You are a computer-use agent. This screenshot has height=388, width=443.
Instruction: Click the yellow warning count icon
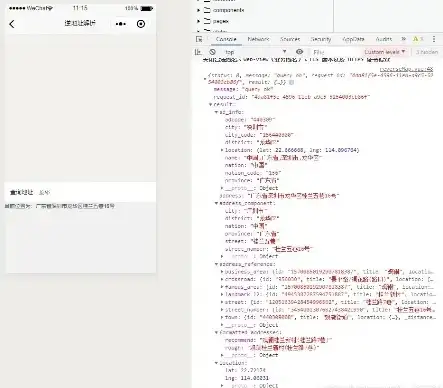coord(415,39)
